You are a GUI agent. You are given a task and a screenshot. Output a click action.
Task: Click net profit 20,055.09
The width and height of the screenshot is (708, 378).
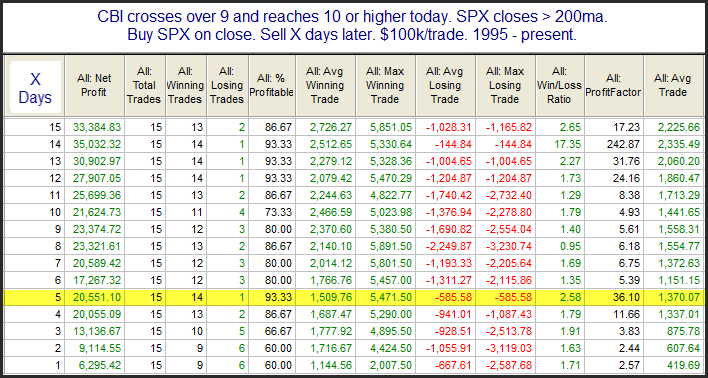(x=96, y=315)
